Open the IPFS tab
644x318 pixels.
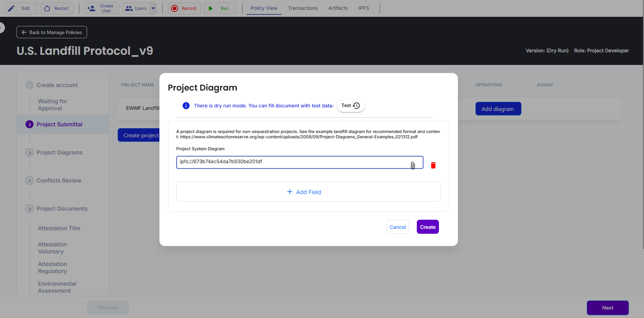tap(363, 8)
